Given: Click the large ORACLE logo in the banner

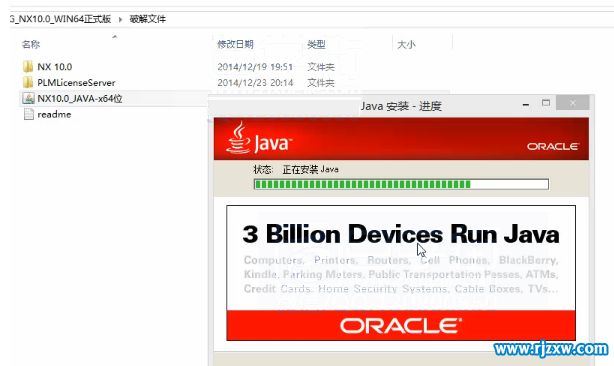Looking at the screenshot, I should tap(401, 326).
